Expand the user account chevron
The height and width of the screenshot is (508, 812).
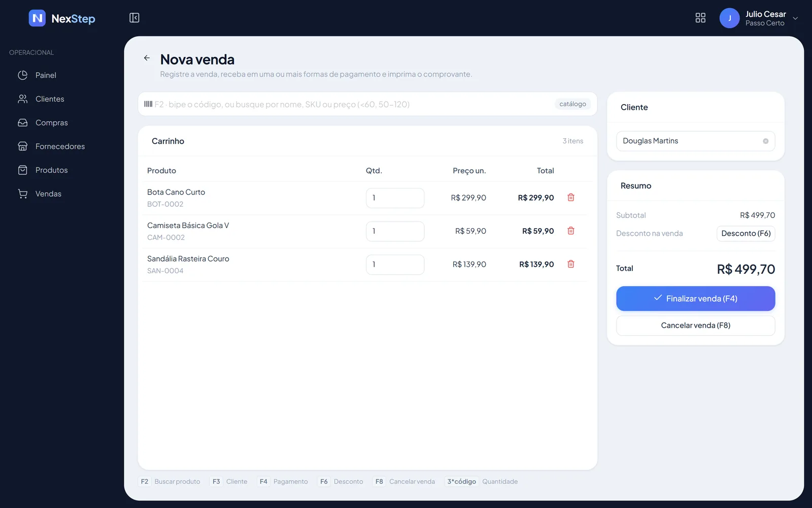point(795,18)
